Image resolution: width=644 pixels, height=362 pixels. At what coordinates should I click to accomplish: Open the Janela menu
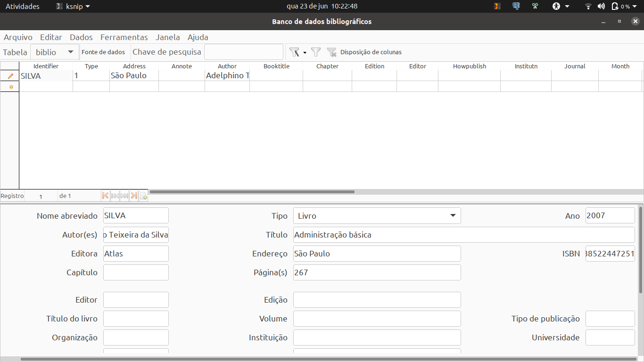pyautogui.click(x=168, y=37)
